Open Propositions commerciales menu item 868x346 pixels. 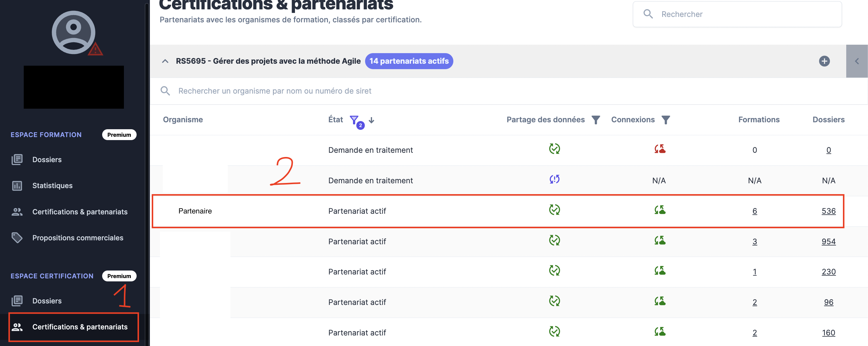[x=77, y=238]
